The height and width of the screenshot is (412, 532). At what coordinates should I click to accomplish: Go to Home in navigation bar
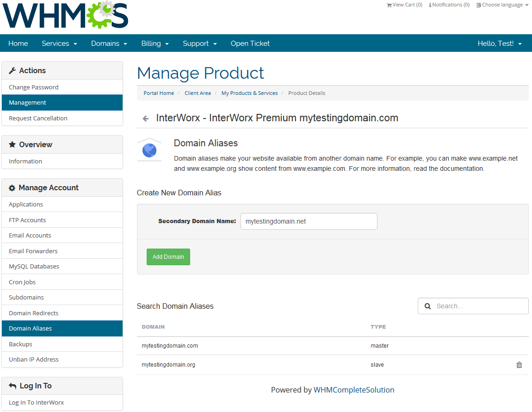click(18, 44)
